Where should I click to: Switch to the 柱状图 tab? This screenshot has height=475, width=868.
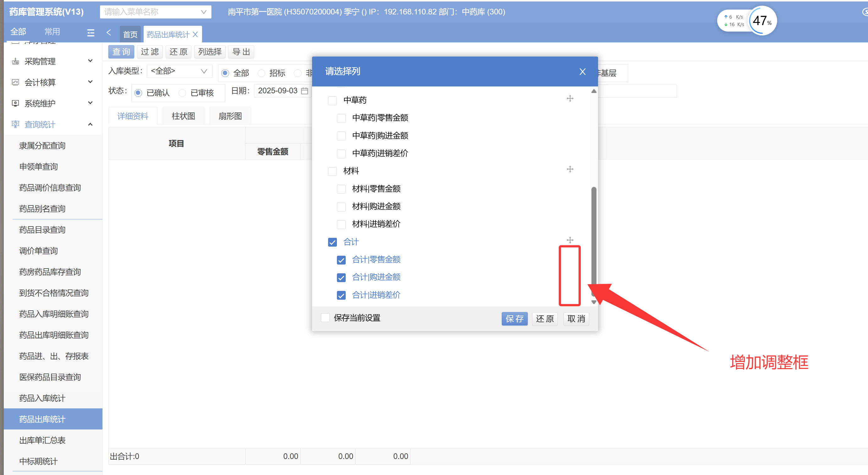click(183, 116)
